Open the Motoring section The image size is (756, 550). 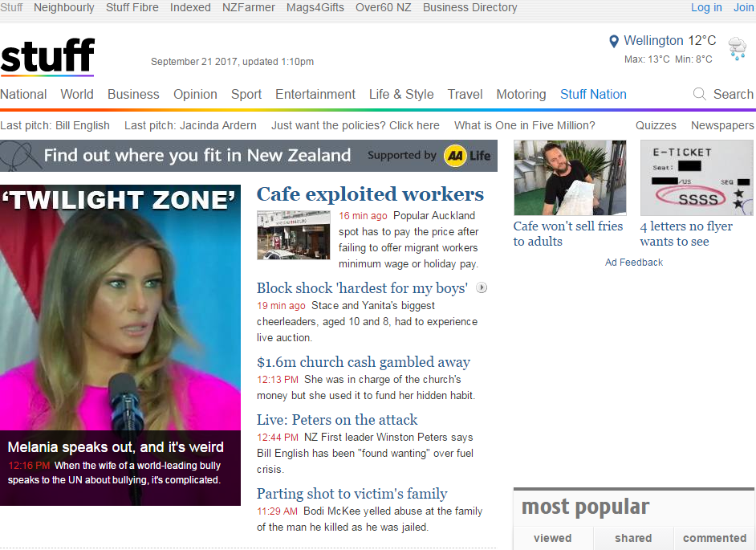click(521, 94)
